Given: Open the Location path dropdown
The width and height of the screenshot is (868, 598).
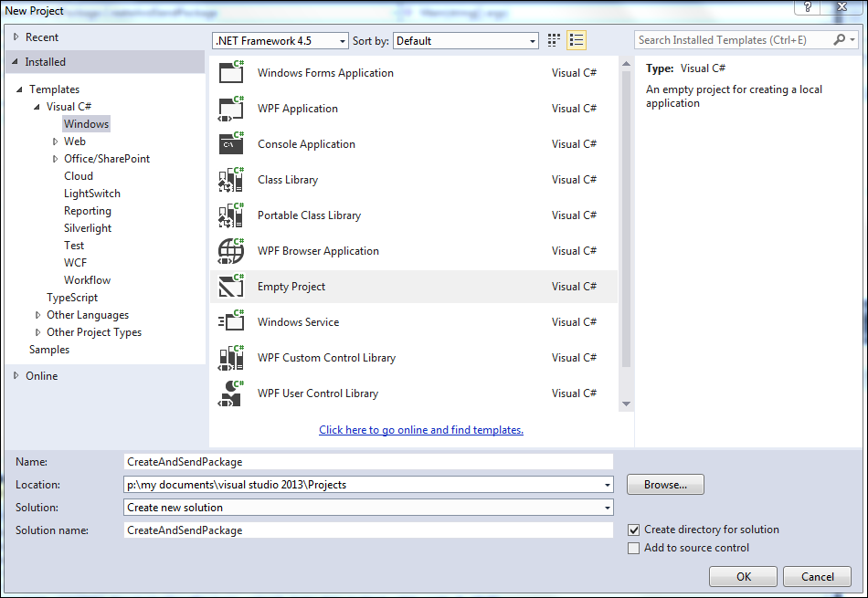Looking at the screenshot, I should click(x=608, y=485).
